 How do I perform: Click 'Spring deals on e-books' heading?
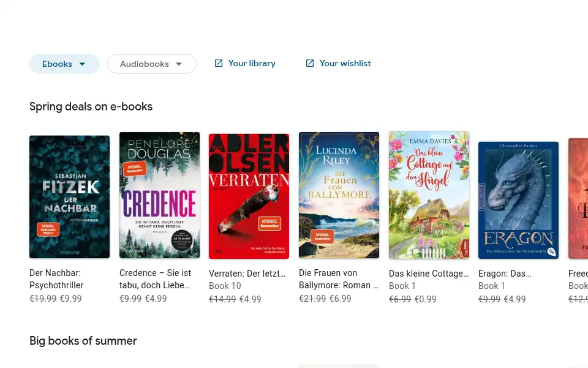[x=91, y=107]
